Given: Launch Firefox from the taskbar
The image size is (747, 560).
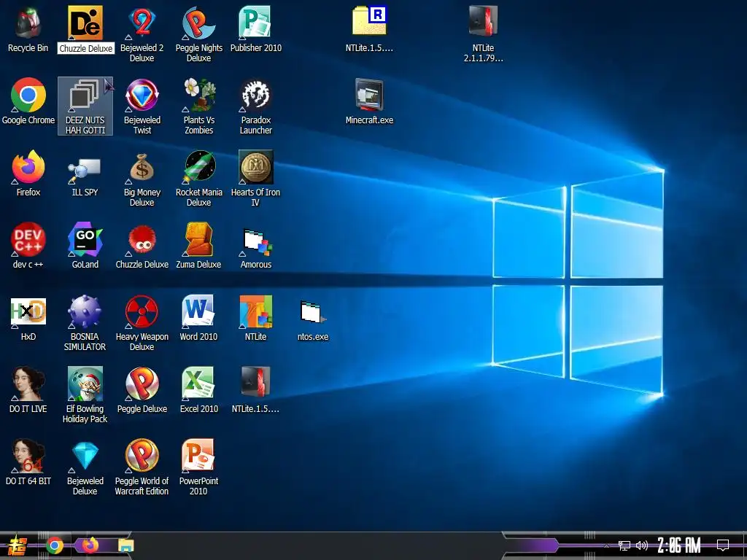Looking at the screenshot, I should (90, 545).
